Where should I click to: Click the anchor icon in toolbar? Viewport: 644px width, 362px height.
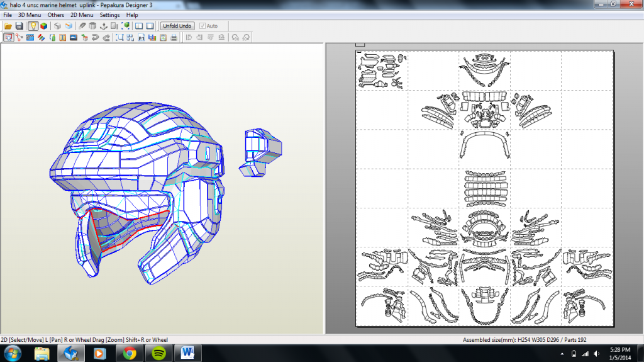(x=104, y=26)
